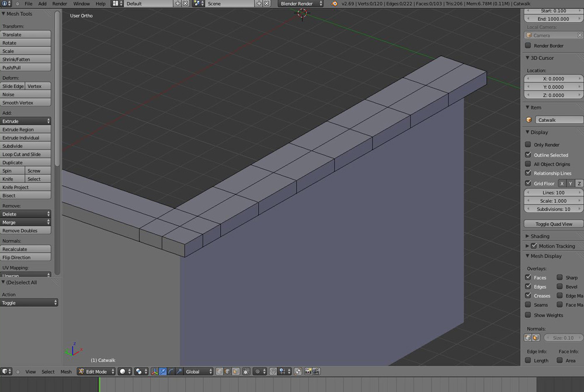Enable the translate manipulator arrow
Screen dimensions: 584x392
pyautogui.click(x=163, y=372)
